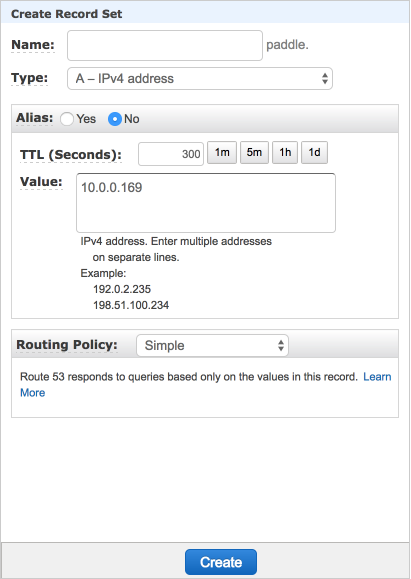This screenshot has height=579, width=411.
Task: Select the Alias No radio button
Action: (x=115, y=119)
